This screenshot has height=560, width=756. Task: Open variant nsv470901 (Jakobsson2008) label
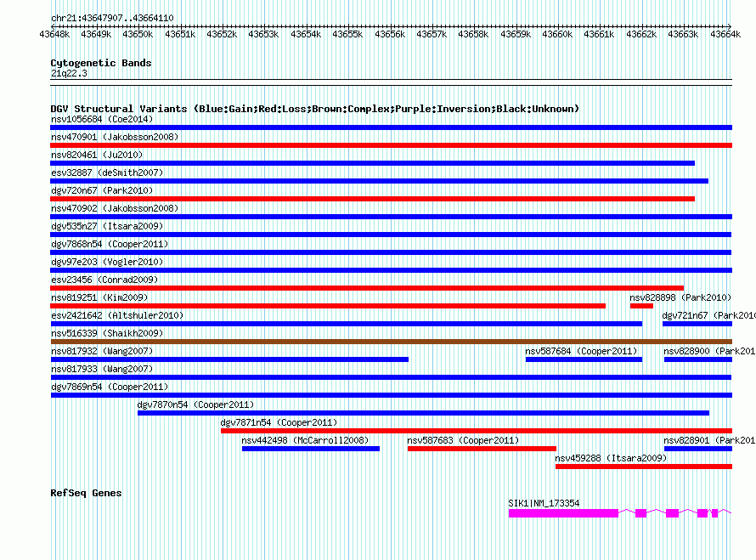click(x=115, y=137)
